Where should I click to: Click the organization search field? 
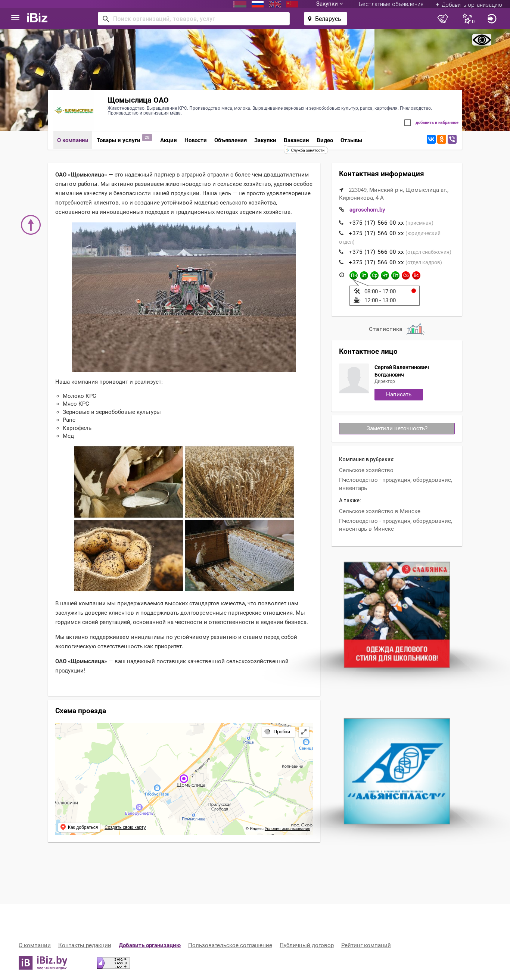click(194, 19)
